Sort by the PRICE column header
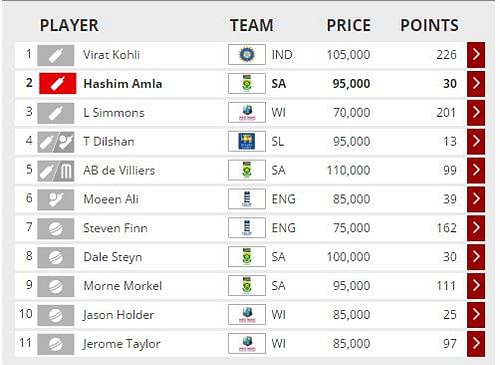Image resolution: width=500 pixels, height=365 pixels. [349, 25]
